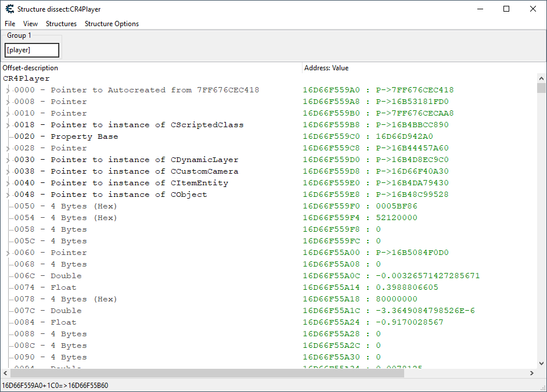The width and height of the screenshot is (547, 392).
Task: Select the CR4Player root structure node
Action: point(27,78)
